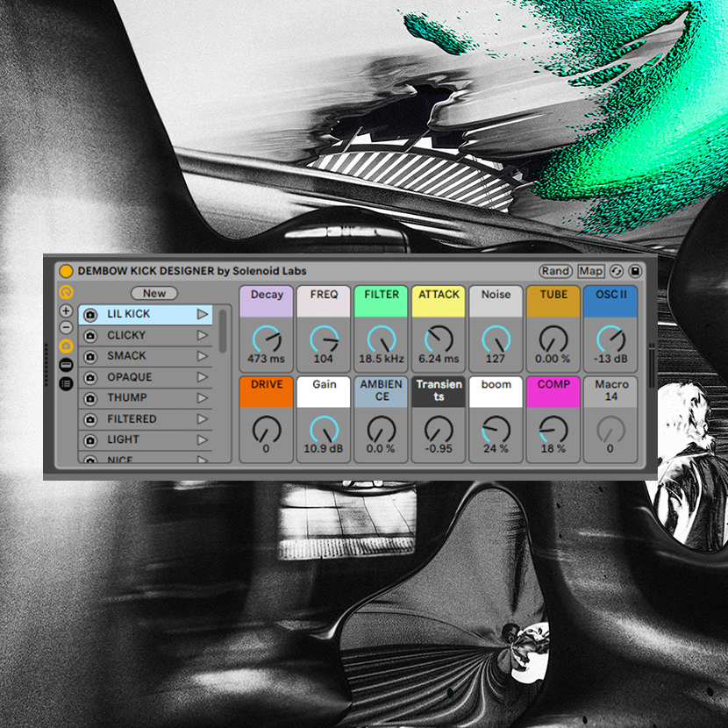
Task: Click the Macro 14 knob
Action: (x=611, y=430)
